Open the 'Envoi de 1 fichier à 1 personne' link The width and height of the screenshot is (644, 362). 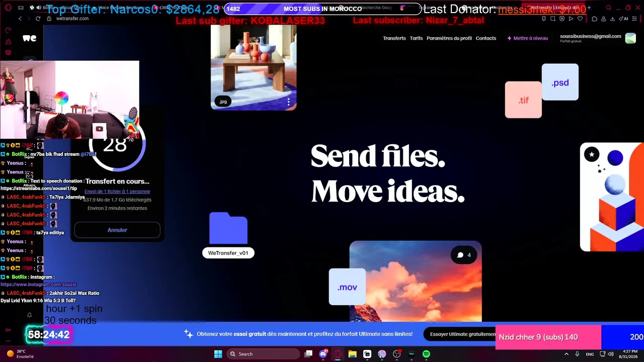[117, 191]
